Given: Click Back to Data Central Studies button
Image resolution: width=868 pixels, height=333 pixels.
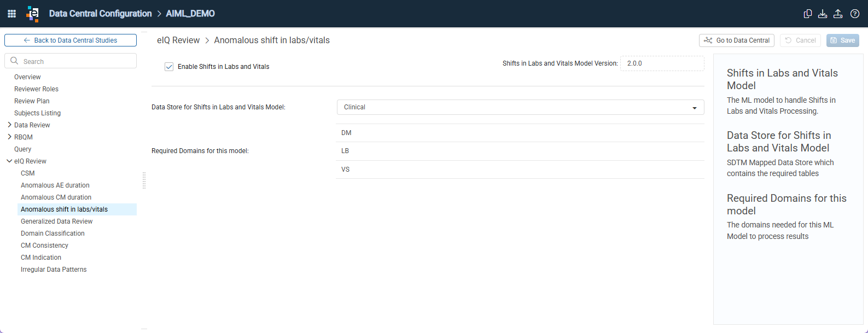Looking at the screenshot, I should 71,40.
